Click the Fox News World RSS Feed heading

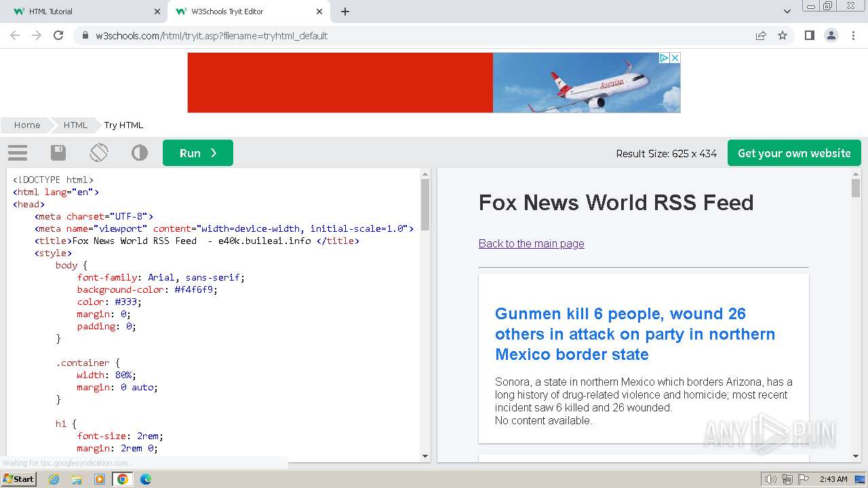[616, 203]
